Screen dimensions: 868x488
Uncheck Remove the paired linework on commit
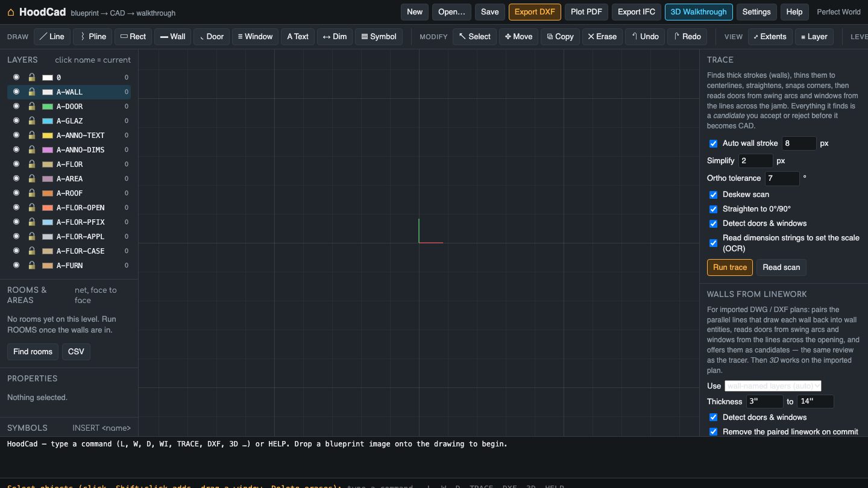point(713,432)
